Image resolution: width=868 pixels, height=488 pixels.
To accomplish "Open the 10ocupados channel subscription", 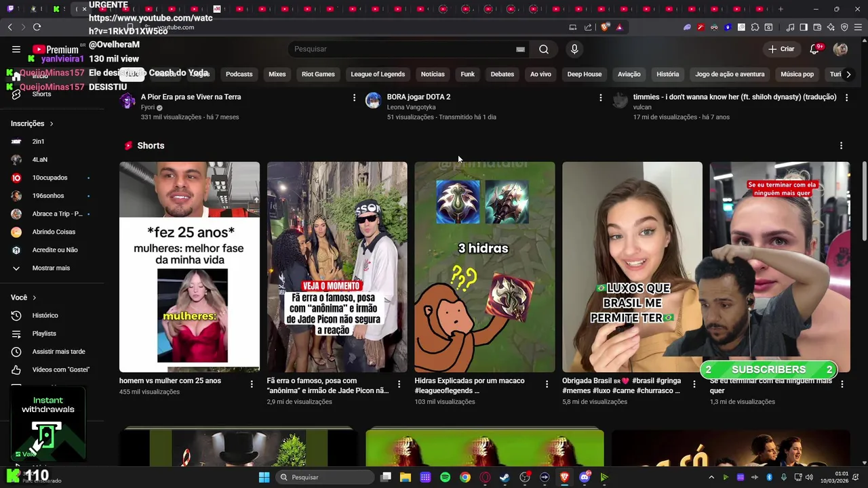I will pyautogui.click(x=51, y=178).
